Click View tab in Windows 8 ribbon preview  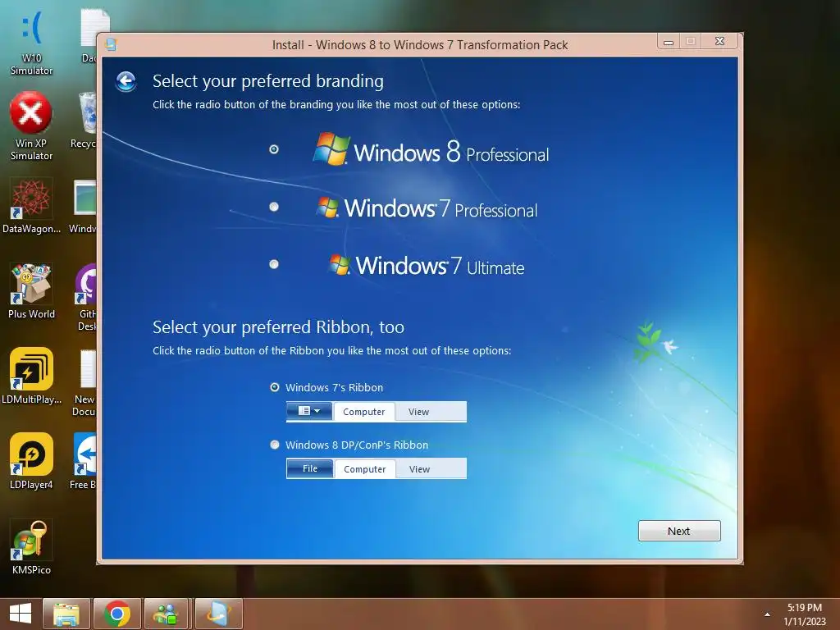(x=419, y=468)
